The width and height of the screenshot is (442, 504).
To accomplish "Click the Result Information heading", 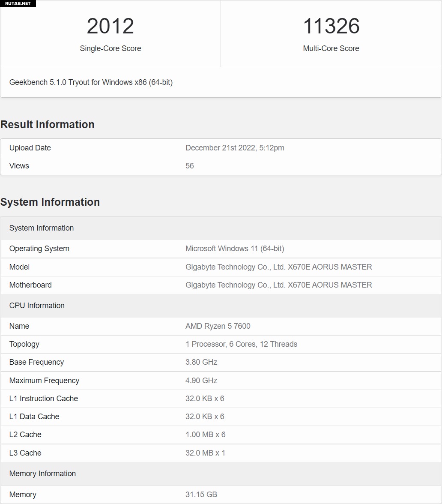I will click(48, 124).
